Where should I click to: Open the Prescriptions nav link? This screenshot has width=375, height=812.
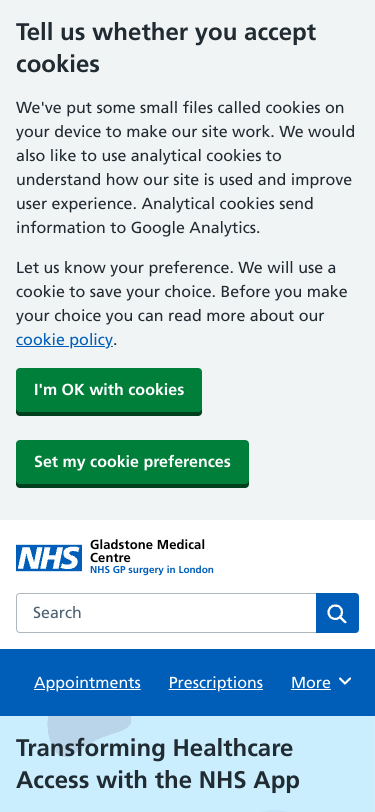tap(215, 683)
